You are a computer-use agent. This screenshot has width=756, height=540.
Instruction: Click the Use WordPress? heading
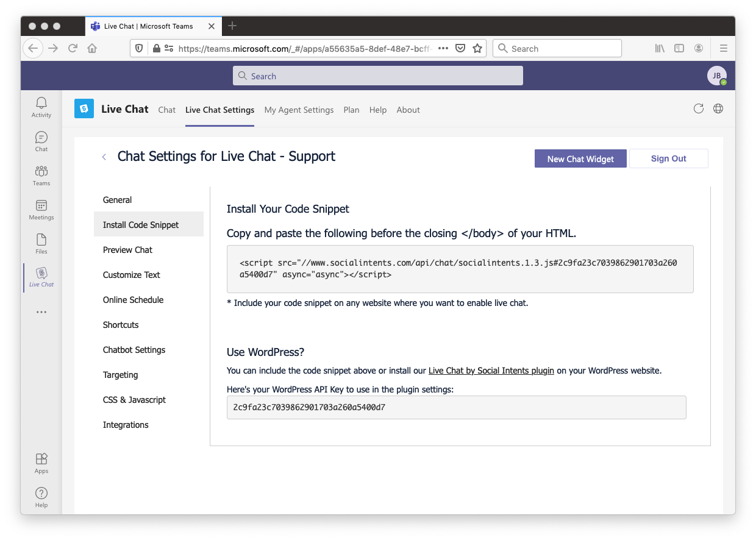(265, 352)
